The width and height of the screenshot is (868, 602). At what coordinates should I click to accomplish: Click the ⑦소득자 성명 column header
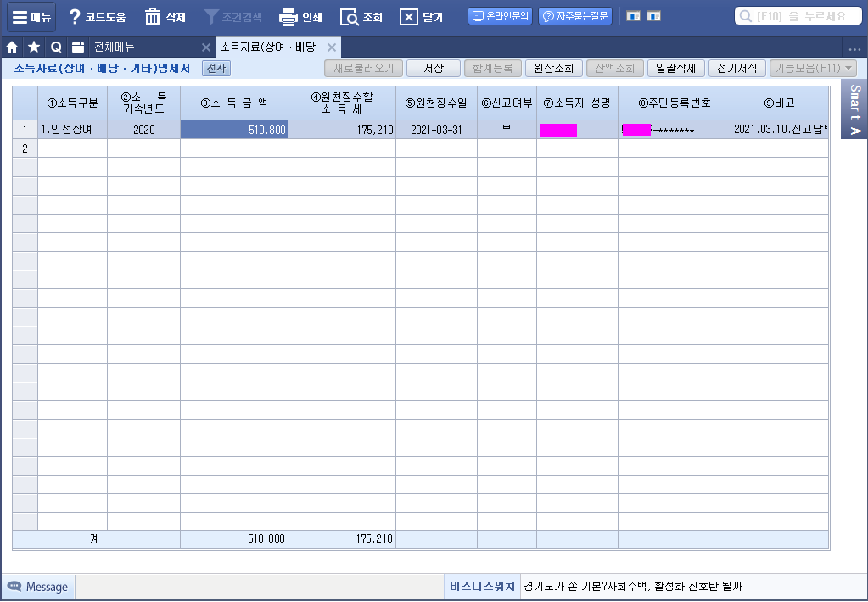(577, 103)
